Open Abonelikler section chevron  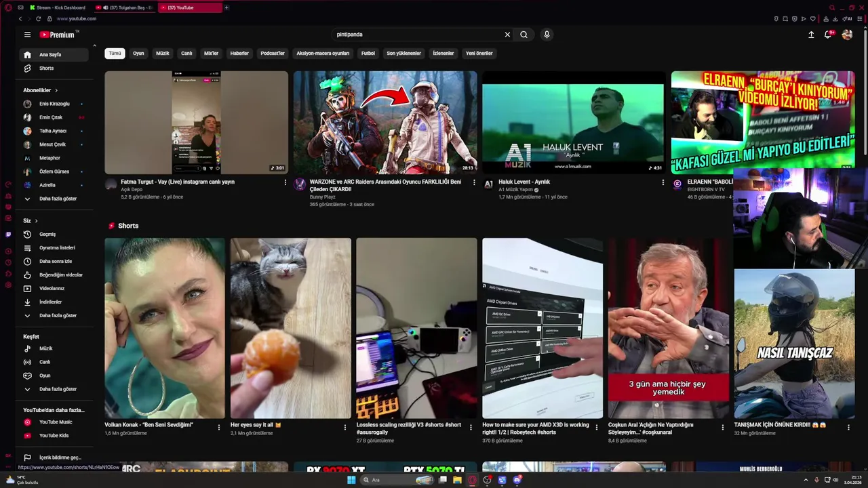[56, 90]
